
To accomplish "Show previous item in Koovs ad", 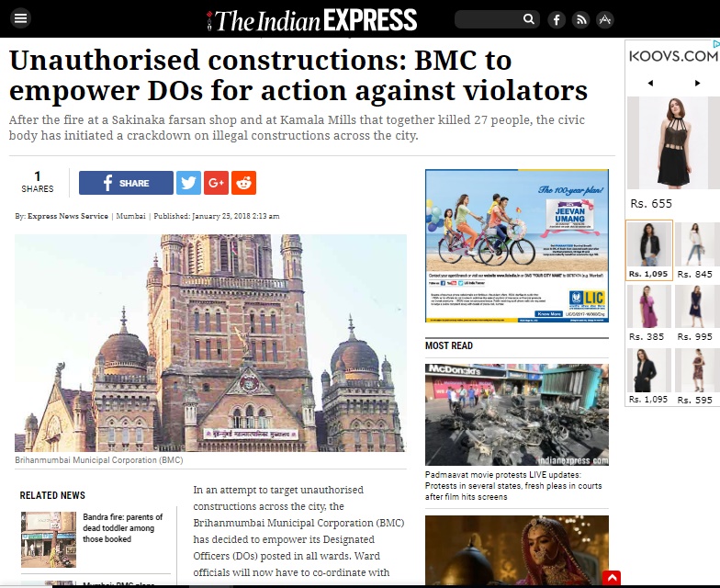I will coord(650,83).
